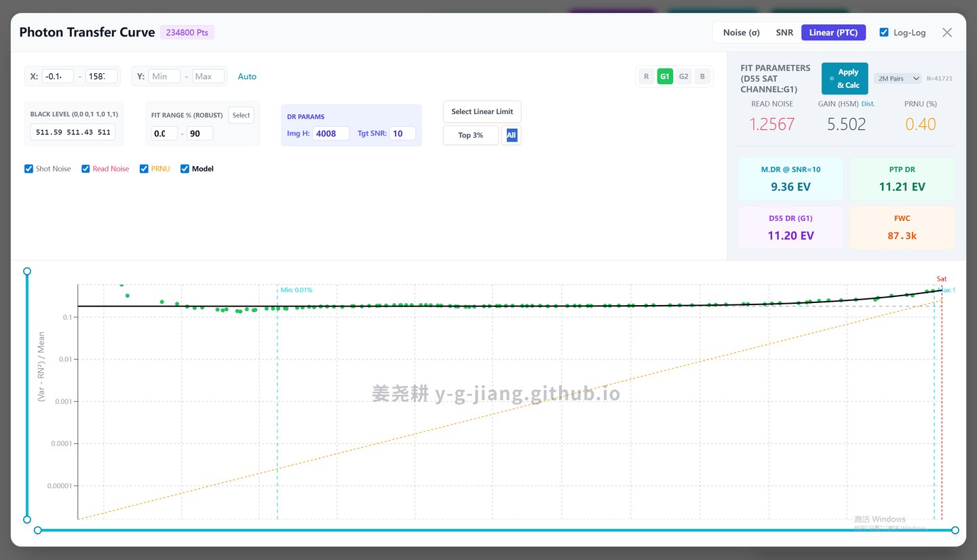The height and width of the screenshot is (560, 977).
Task: Click the Auto axis range link
Action: pyautogui.click(x=247, y=77)
